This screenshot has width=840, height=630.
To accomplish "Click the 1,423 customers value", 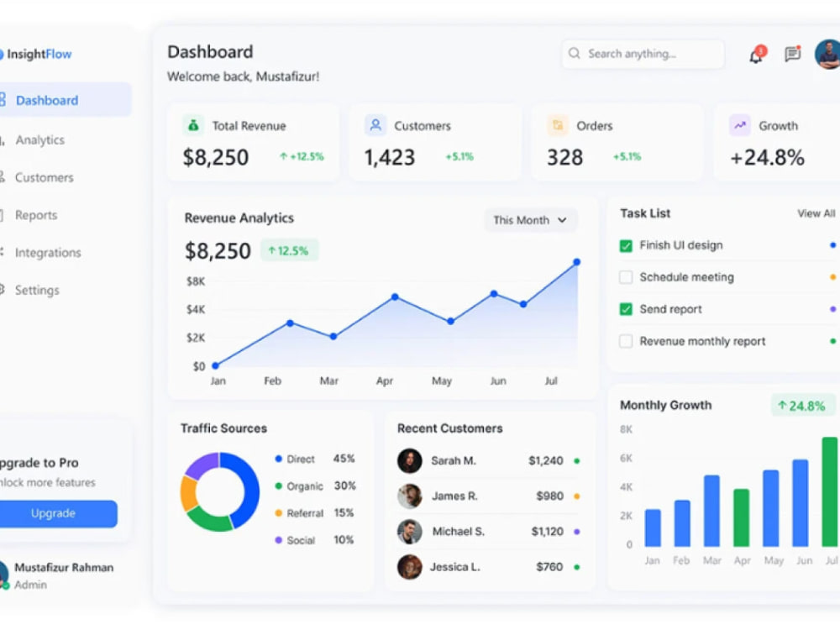I will (390, 158).
